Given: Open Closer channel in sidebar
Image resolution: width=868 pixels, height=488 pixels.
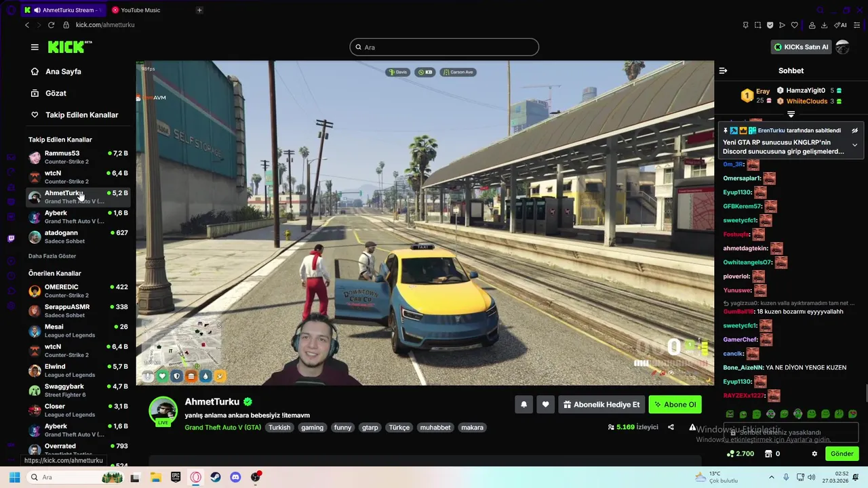Looking at the screenshot, I should click(x=78, y=410).
